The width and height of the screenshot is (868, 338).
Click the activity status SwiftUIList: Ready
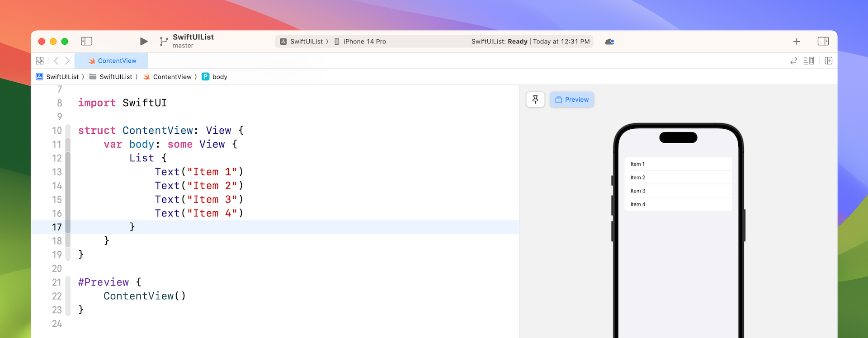coord(530,42)
